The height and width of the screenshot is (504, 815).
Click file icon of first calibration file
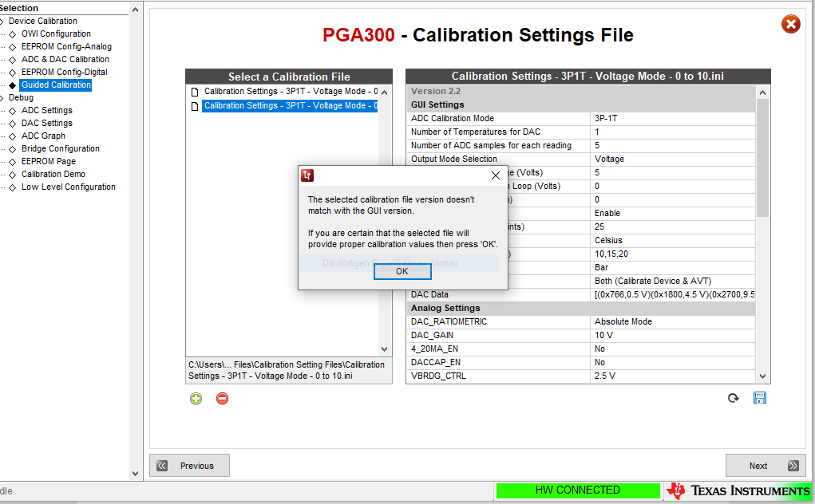(x=195, y=92)
